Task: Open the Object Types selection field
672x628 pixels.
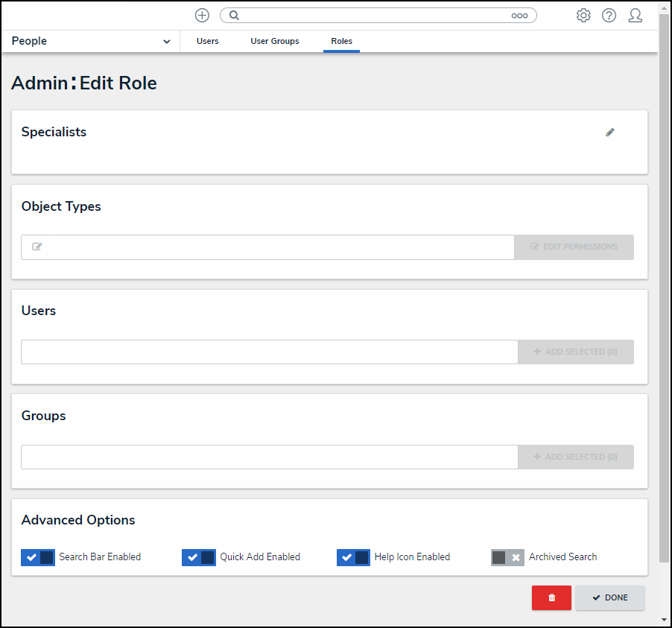Action: coord(268,247)
